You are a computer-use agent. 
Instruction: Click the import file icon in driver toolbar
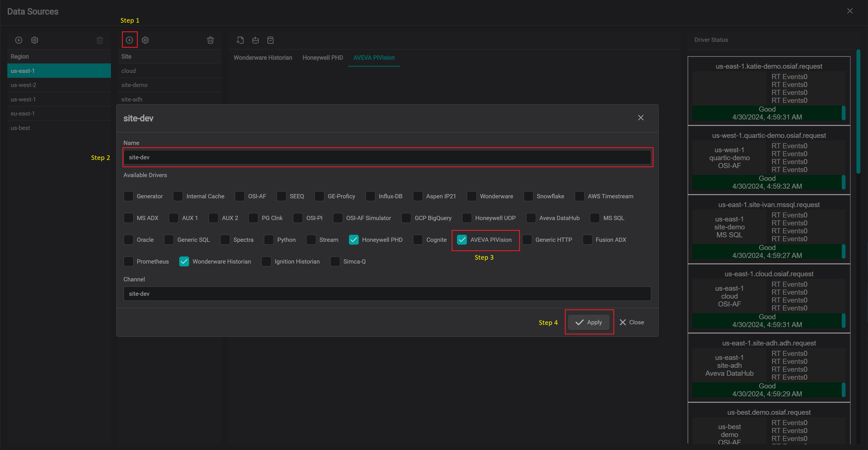point(240,40)
